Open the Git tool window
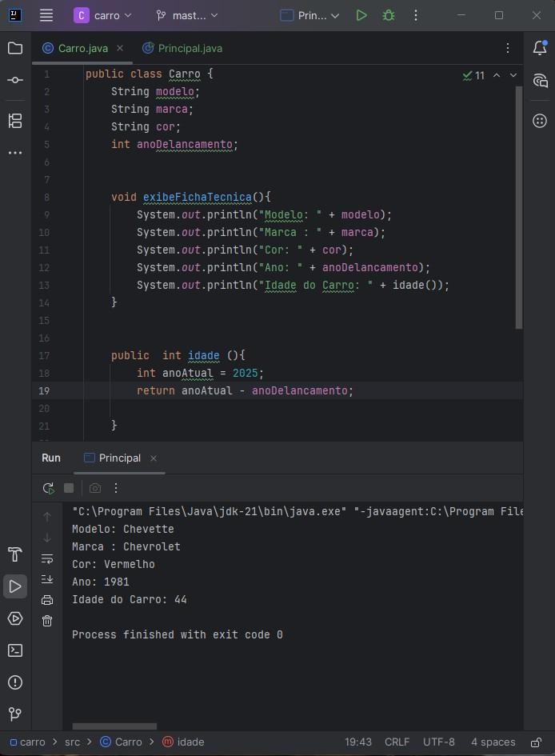555x756 pixels. coord(15,714)
